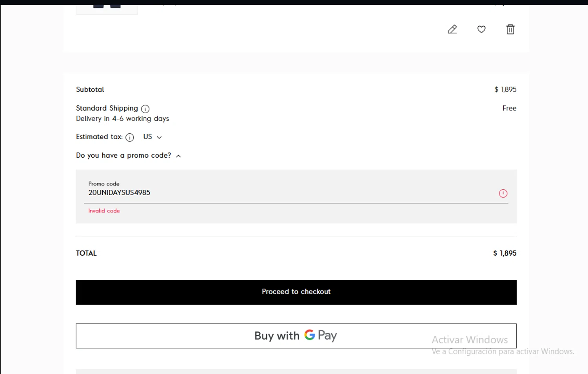Remove item using the trash bin icon
Image resolution: width=588 pixels, height=374 pixels.
pyautogui.click(x=510, y=29)
